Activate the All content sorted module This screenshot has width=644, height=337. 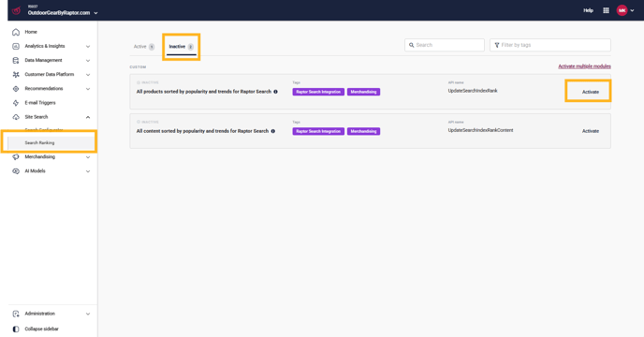point(591,131)
